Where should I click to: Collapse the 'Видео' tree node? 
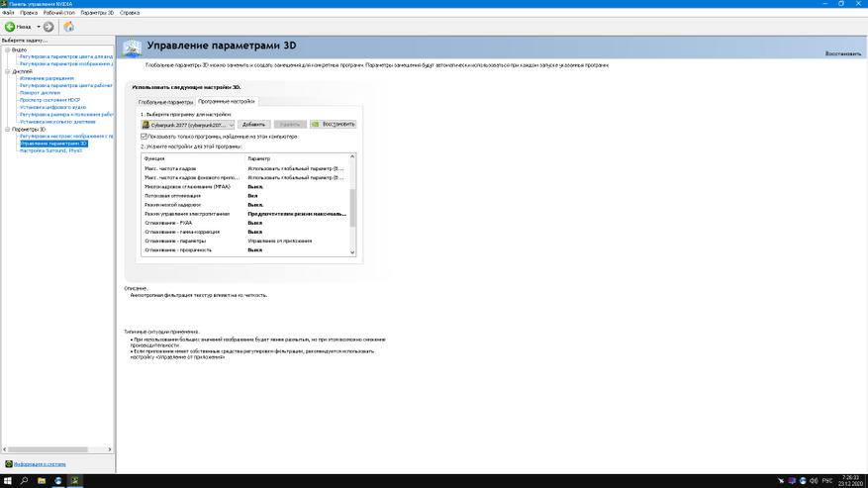click(7, 49)
